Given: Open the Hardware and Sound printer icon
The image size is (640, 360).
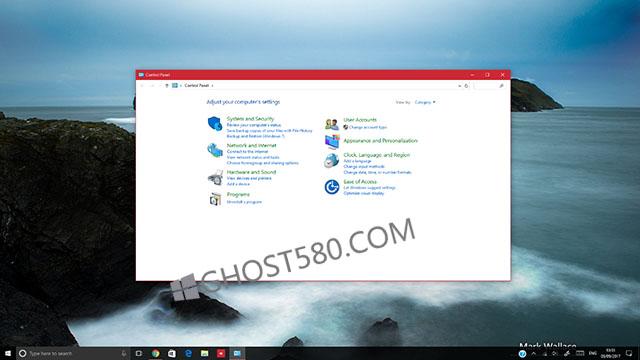Looking at the screenshot, I should tap(215, 178).
